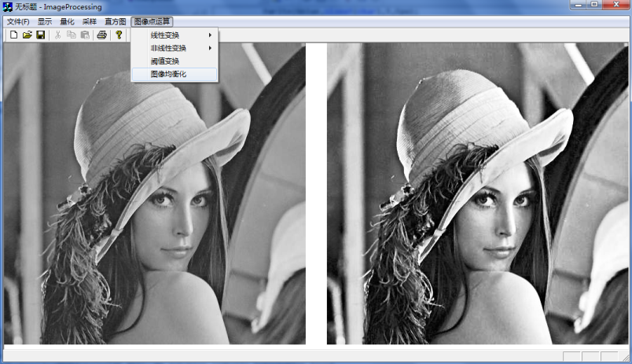Click the ImageProcessing app icon in title bar
The image size is (632, 364).
click(8, 7)
